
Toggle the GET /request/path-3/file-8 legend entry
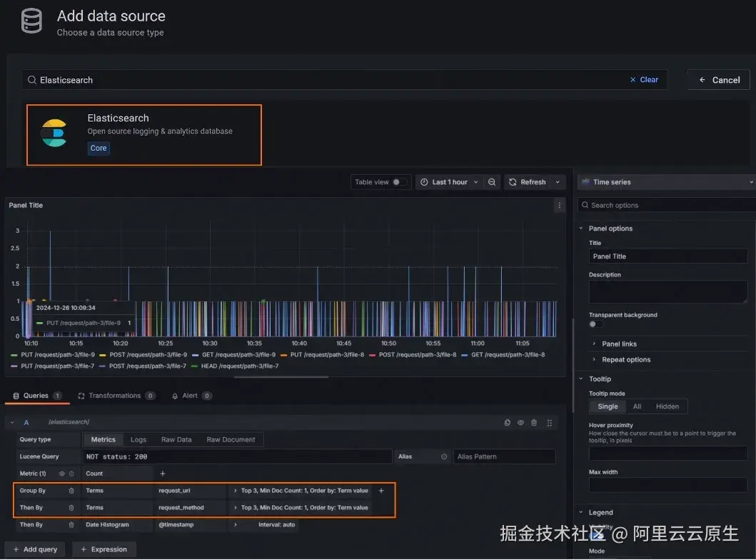(x=508, y=355)
